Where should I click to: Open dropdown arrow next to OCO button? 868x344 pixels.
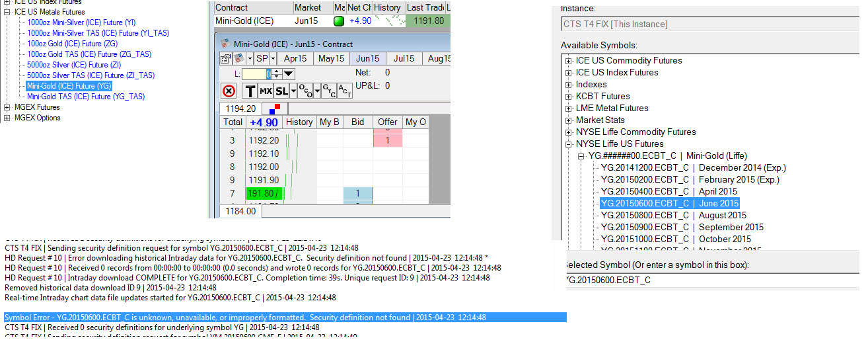coord(317,91)
